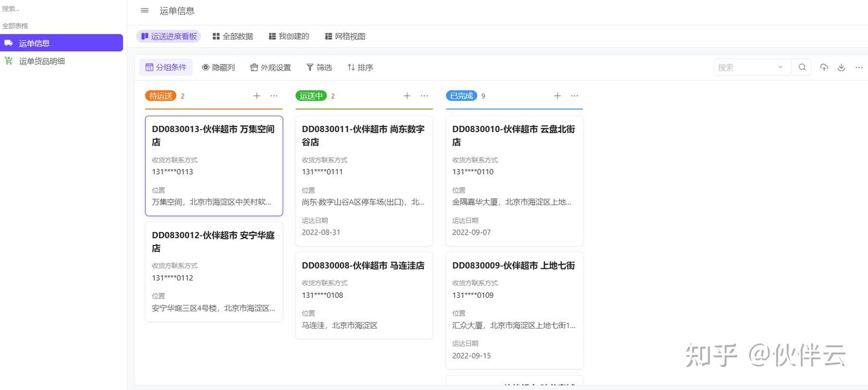This screenshot has width=868, height=390.
Task: Open the 待运送 column options menu
Action: click(x=274, y=95)
